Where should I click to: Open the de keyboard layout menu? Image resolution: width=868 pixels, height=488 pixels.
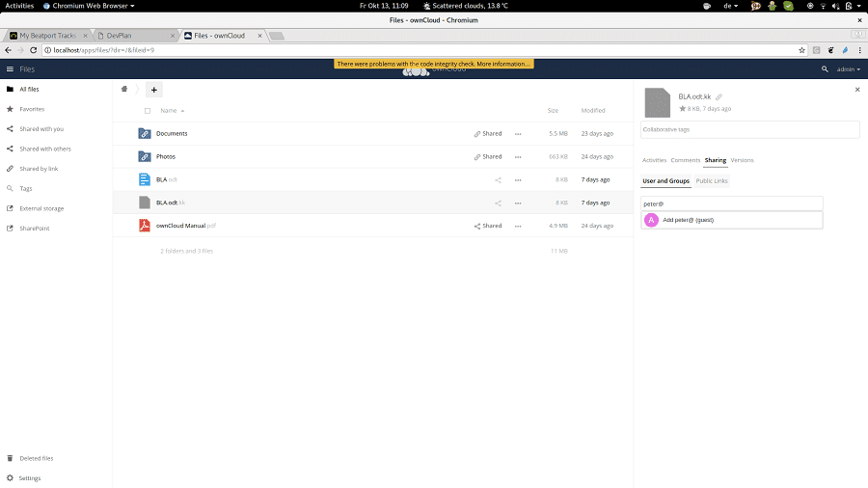coord(731,6)
